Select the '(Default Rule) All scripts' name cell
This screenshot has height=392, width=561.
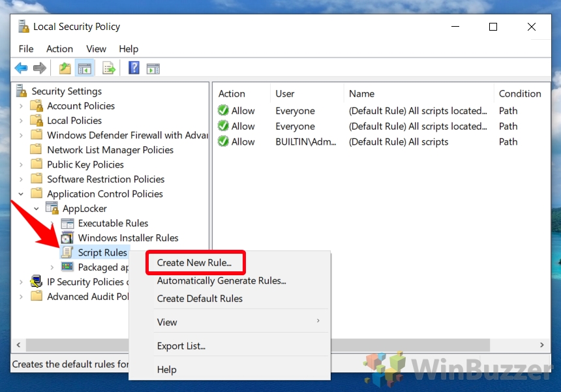click(x=398, y=142)
